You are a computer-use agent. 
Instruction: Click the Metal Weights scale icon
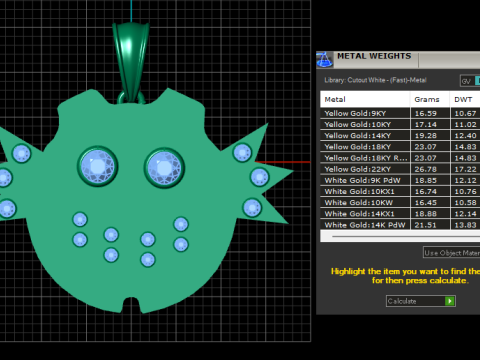point(324,60)
